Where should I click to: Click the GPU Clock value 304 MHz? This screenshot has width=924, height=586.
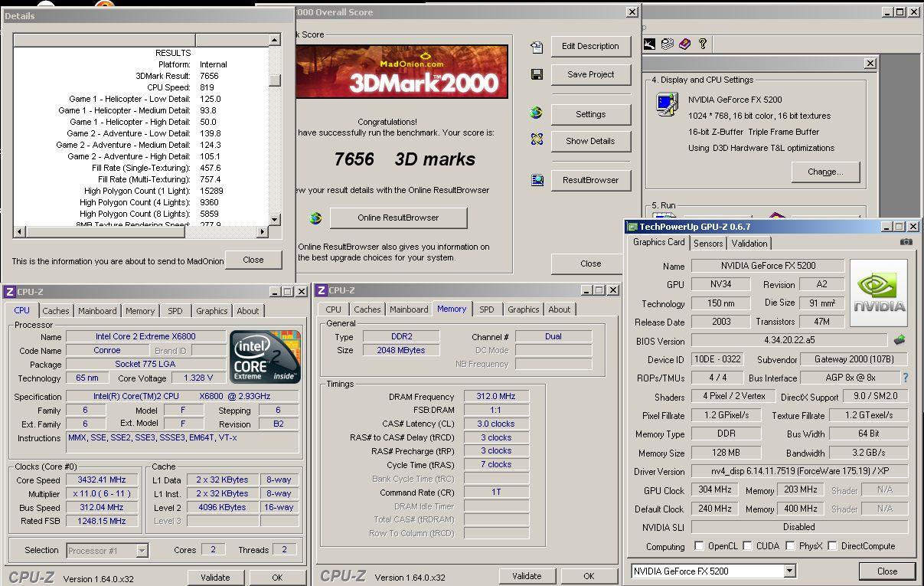(x=714, y=489)
